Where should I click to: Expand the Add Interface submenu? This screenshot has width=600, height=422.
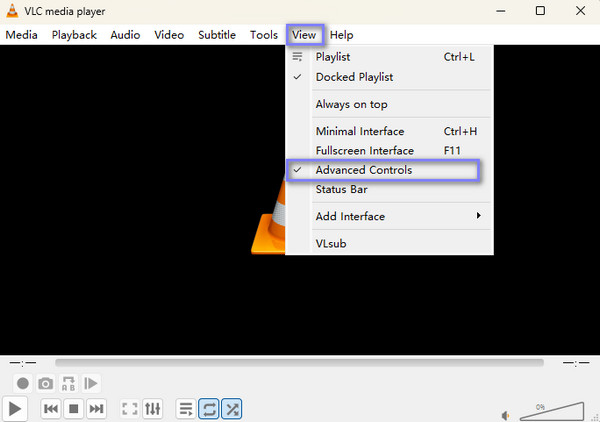tap(390, 216)
